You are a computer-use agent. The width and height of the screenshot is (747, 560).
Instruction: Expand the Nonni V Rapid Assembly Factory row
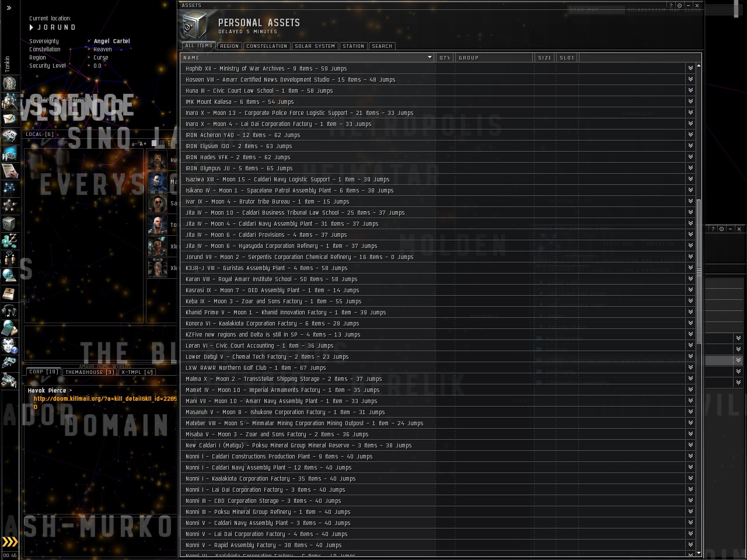click(x=690, y=545)
